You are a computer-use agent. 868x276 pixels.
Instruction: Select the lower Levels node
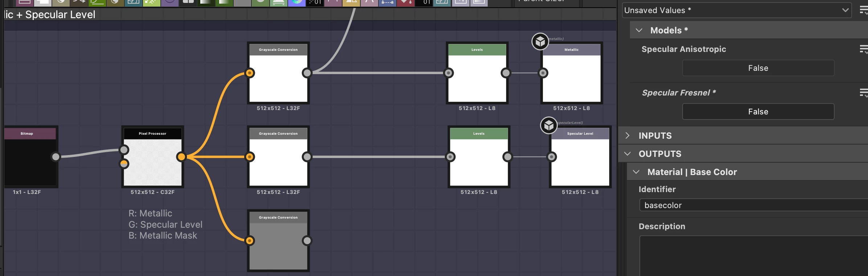(479, 157)
